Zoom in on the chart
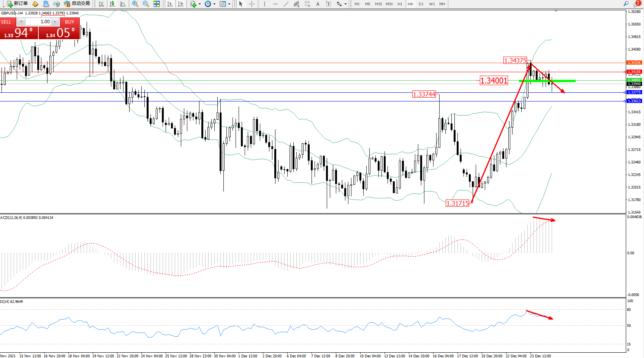This screenshot has width=644, height=358. tap(135, 4)
